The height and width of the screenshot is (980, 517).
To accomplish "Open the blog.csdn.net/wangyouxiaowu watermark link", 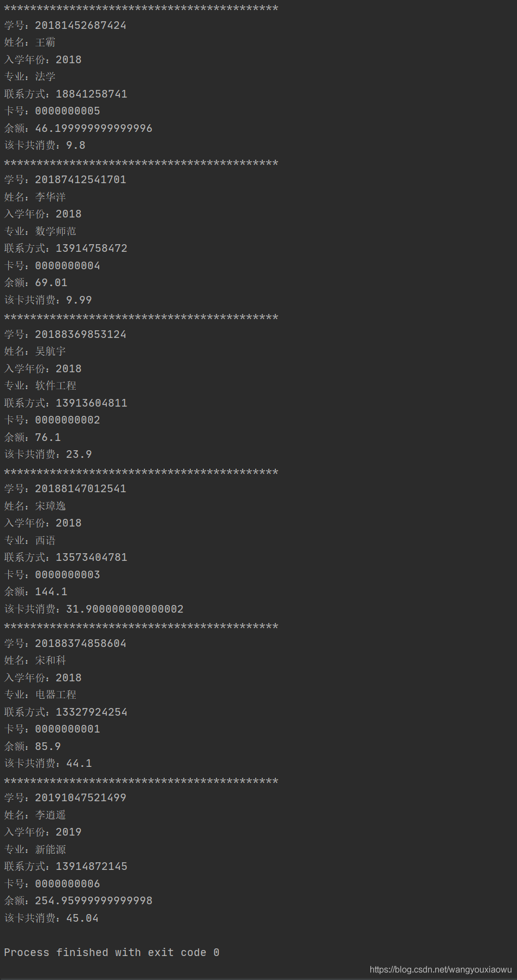I will click(441, 970).
